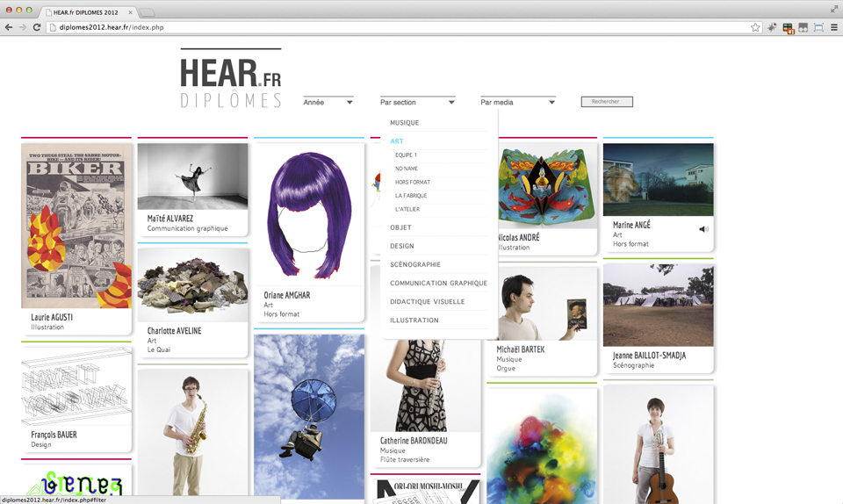
Task: Click the name Catherine BARONDEAU
Action: point(414,441)
